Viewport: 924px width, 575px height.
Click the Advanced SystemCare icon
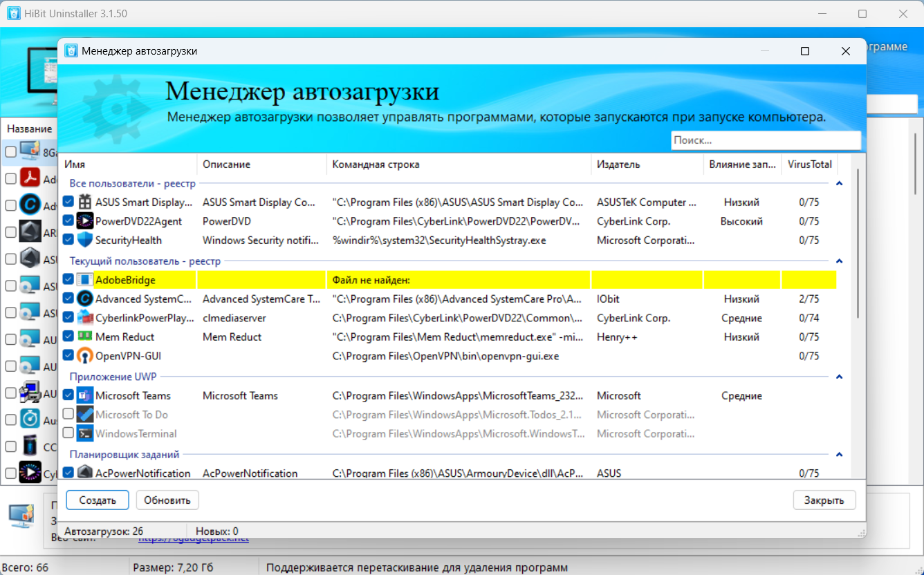(x=84, y=299)
